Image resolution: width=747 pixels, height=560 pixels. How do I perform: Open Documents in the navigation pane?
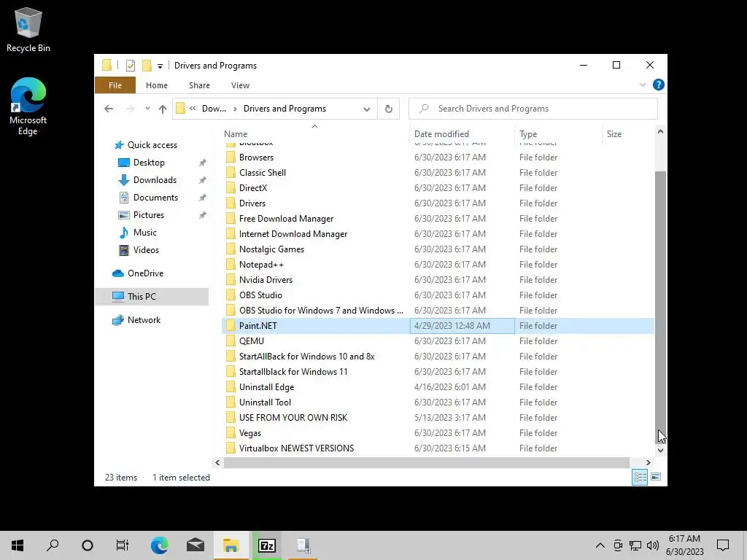pos(155,198)
